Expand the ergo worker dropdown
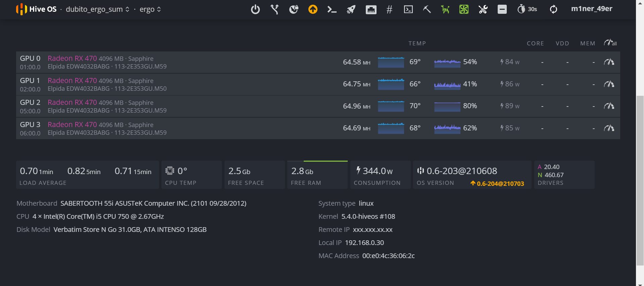The height and width of the screenshot is (286, 644). coord(150,9)
